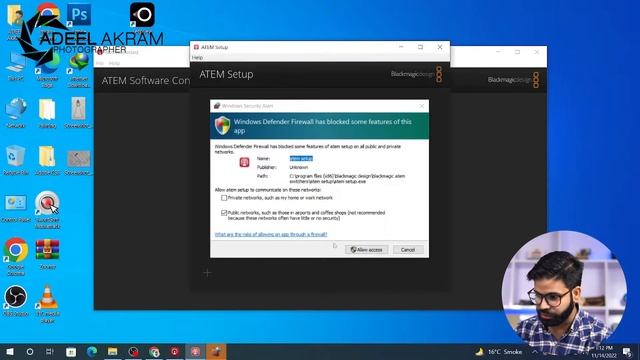Viewport: 640px width, 360px height.
Task: Click the plus icon in ATEM Setup
Action: click(x=207, y=273)
